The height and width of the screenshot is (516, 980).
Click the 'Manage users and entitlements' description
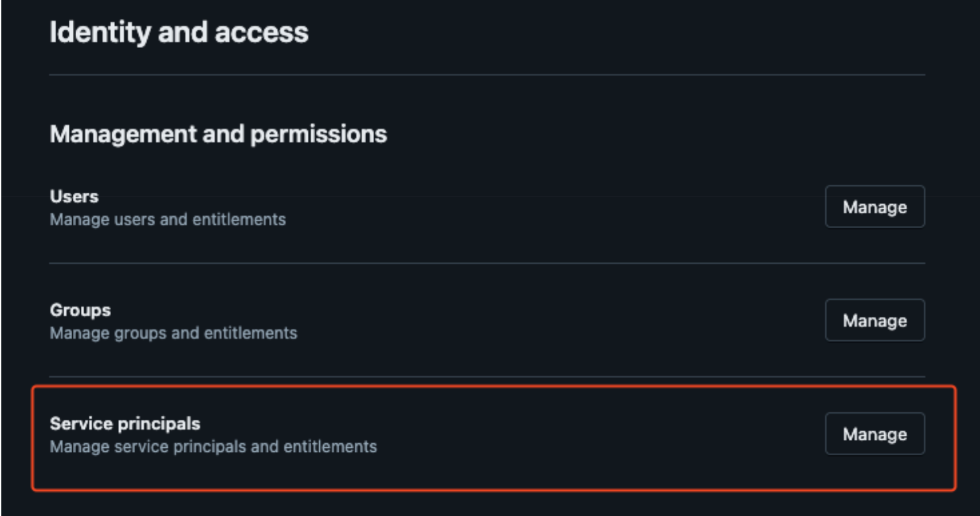[x=167, y=220]
